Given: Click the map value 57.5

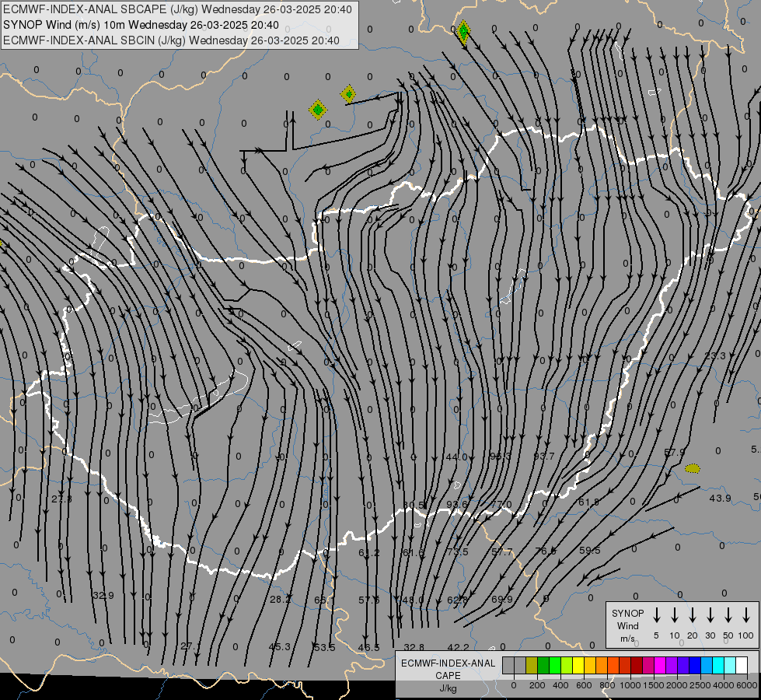Looking at the screenshot, I should 369,600.
